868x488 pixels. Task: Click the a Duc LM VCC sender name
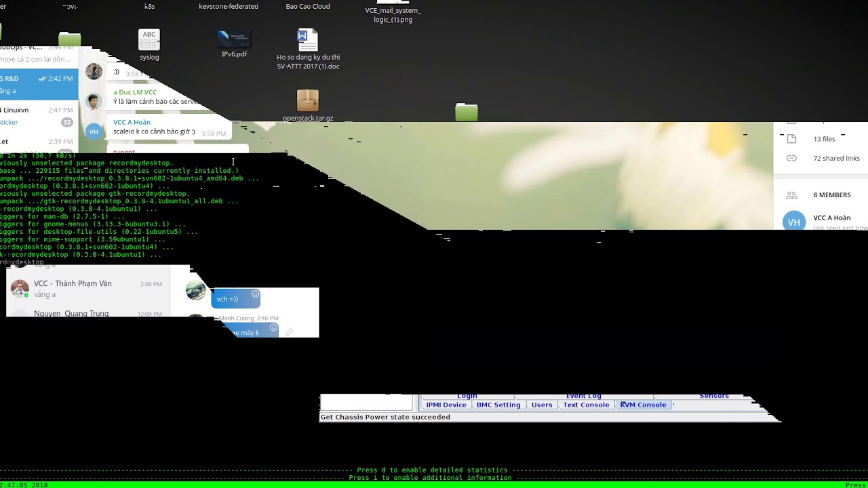click(x=135, y=92)
